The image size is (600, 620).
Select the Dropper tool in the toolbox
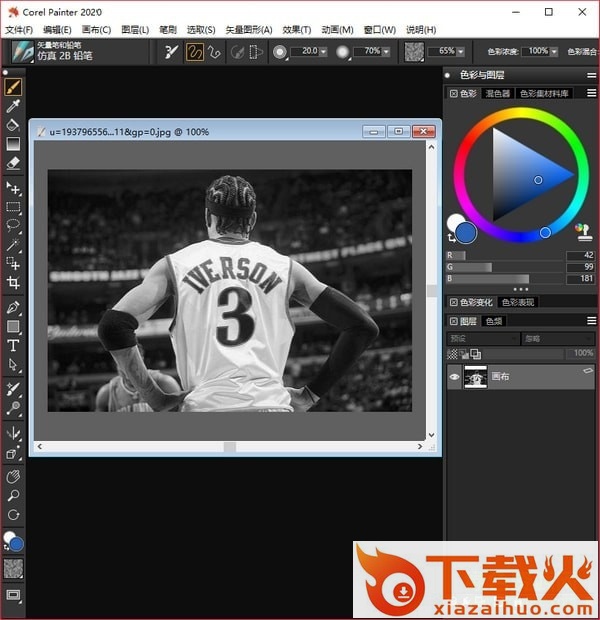coord(13,106)
